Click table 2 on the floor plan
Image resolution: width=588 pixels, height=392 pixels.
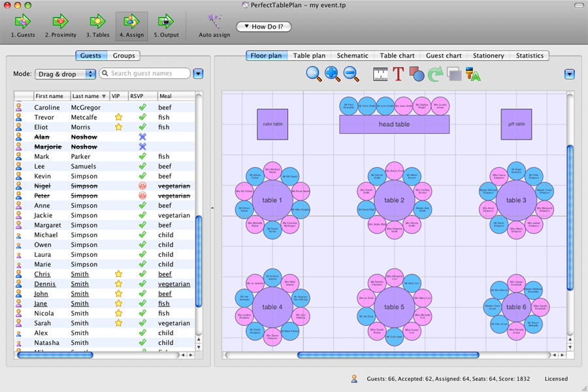click(394, 200)
